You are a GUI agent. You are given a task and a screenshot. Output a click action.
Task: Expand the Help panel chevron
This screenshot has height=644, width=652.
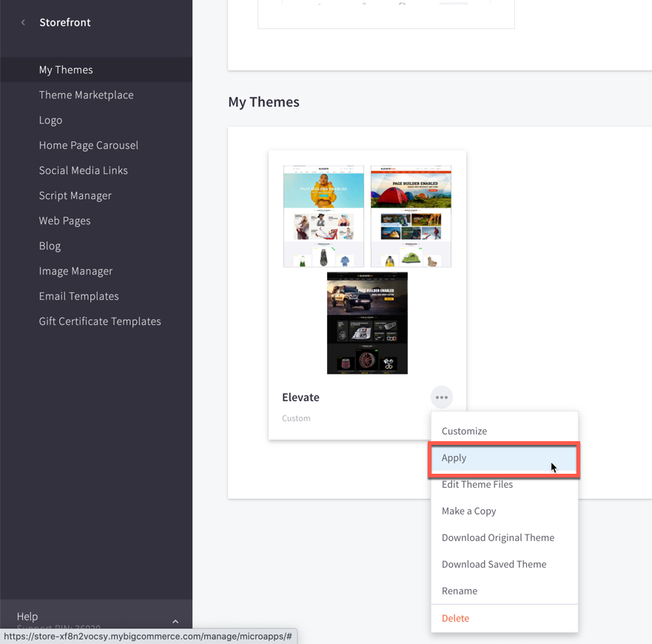click(175, 622)
